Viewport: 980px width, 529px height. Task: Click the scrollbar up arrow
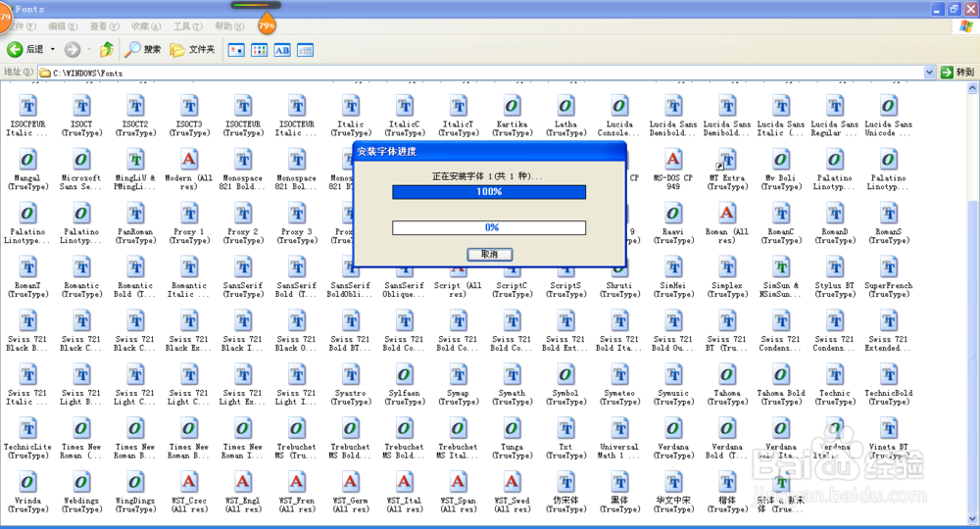pyautogui.click(x=972, y=88)
